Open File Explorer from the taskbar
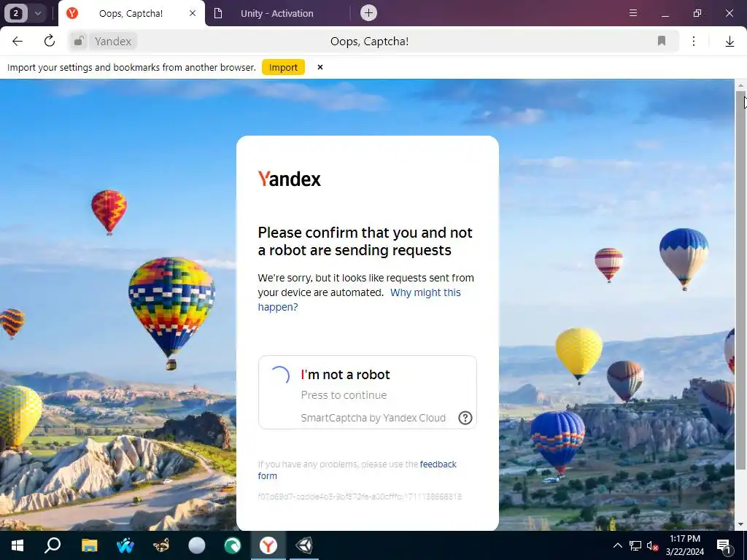Viewport: 747px width, 560px height. point(89,545)
